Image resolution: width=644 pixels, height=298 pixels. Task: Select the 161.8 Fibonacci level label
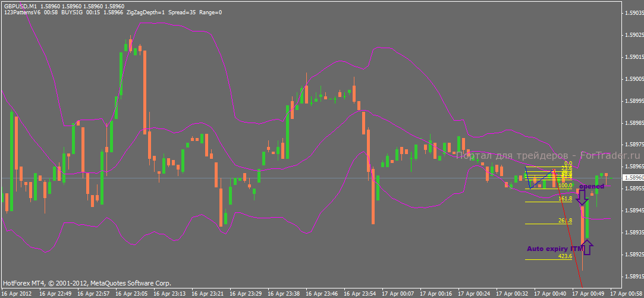(565, 199)
